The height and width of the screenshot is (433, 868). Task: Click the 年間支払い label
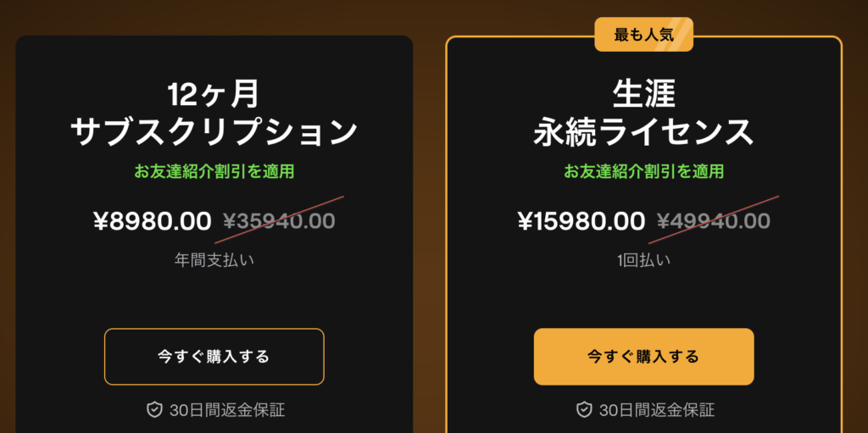point(214,260)
